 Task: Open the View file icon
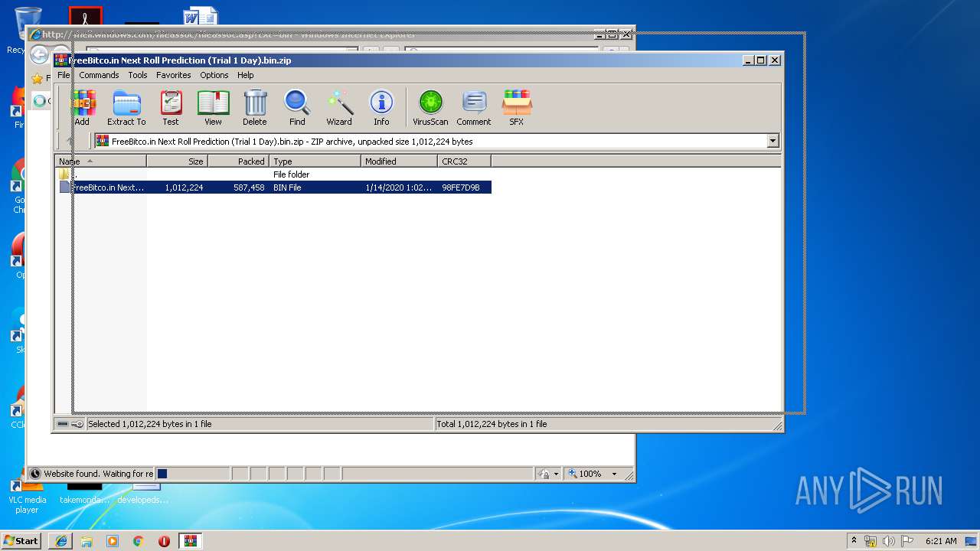tap(213, 107)
